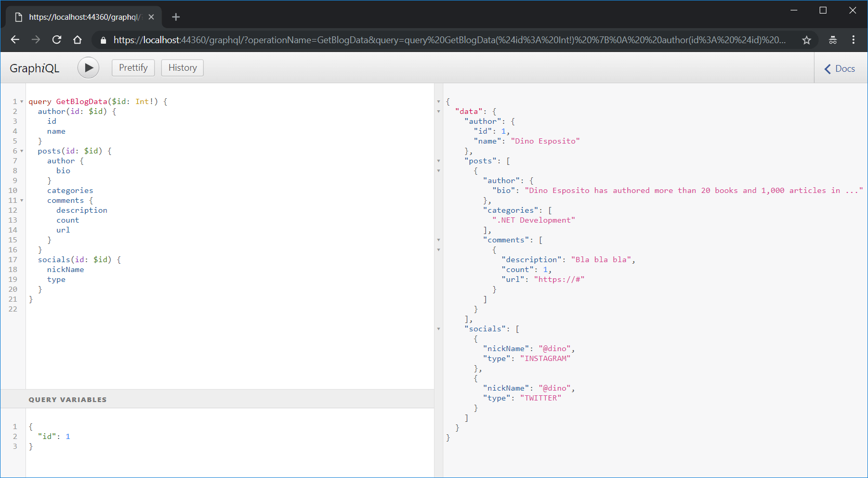Viewport: 868px width, 478px height.
Task: Collapse query GetBlogData fold arrow on line 1
Action: (22, 102)
